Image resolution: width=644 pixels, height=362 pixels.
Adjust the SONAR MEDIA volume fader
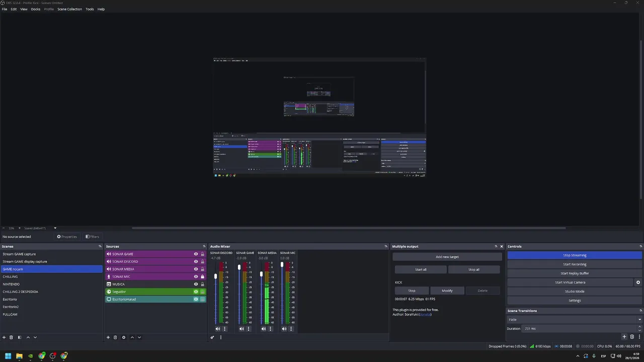[x=261, y=274]
